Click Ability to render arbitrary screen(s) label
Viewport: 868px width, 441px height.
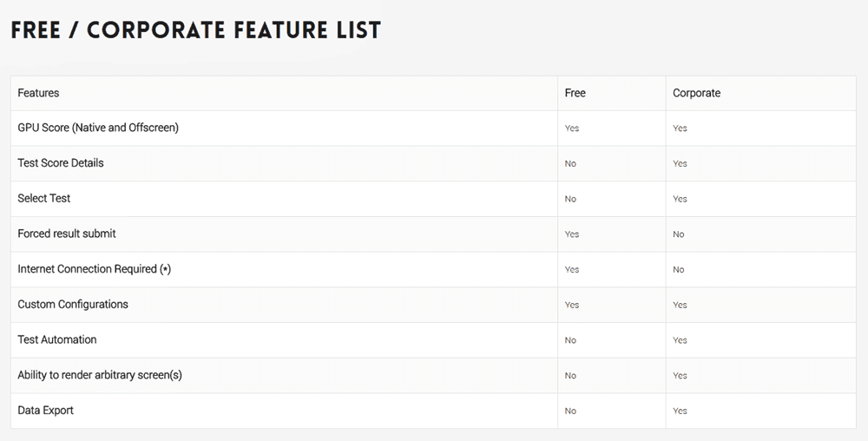pyautogui.click(x=100, y=375)
